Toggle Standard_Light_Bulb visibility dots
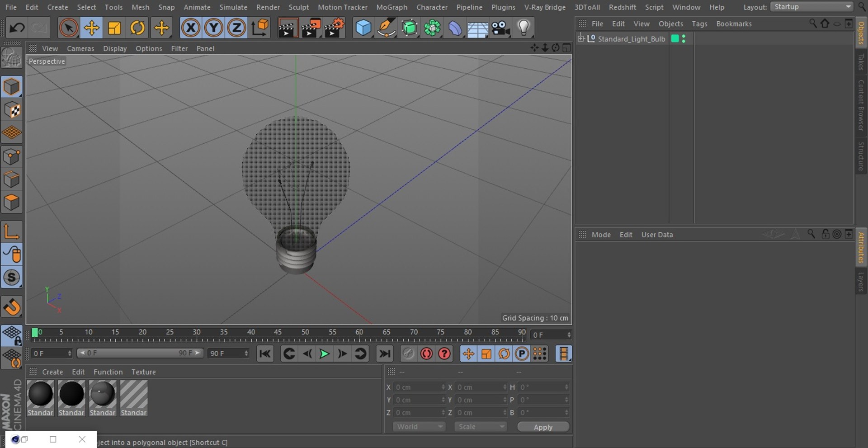The width and height of the screenshot is (868, 448). [x=684, y=39]
